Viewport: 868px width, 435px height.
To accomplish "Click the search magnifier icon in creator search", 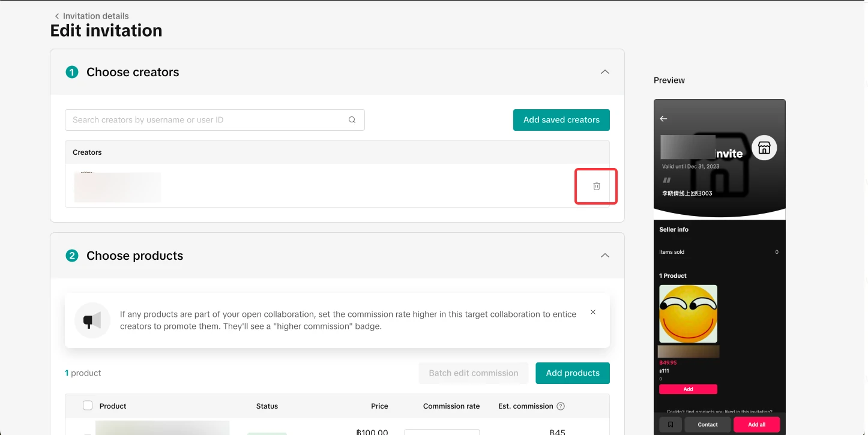I will tap(352, 120).
